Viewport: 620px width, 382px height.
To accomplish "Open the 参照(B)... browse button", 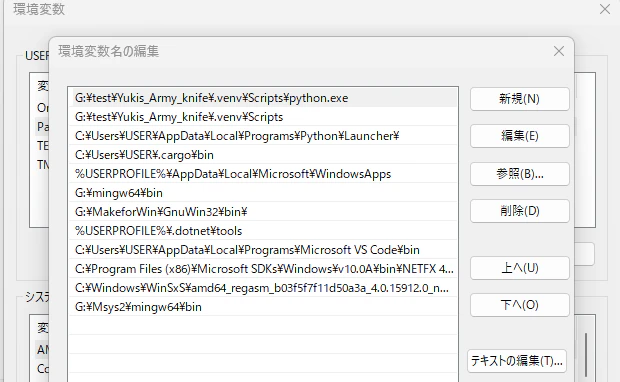I will pyautogui.click(x=520, y=174).
